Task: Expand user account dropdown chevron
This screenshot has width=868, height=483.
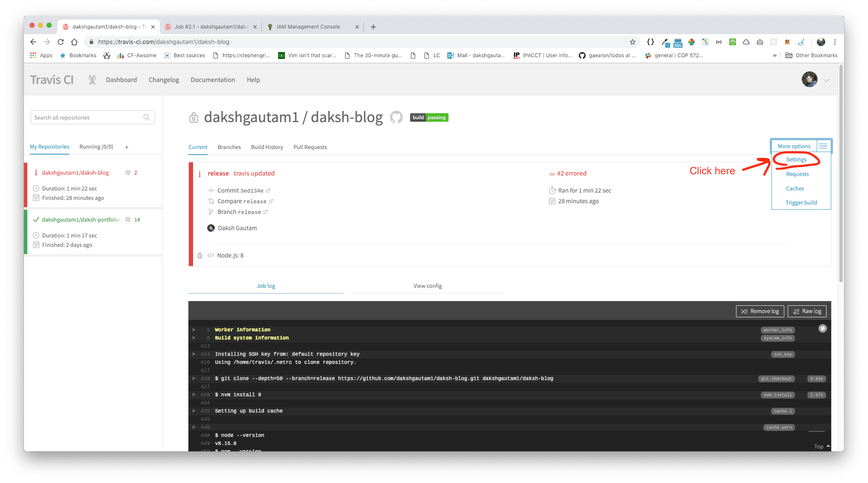Action: [826, 80]
